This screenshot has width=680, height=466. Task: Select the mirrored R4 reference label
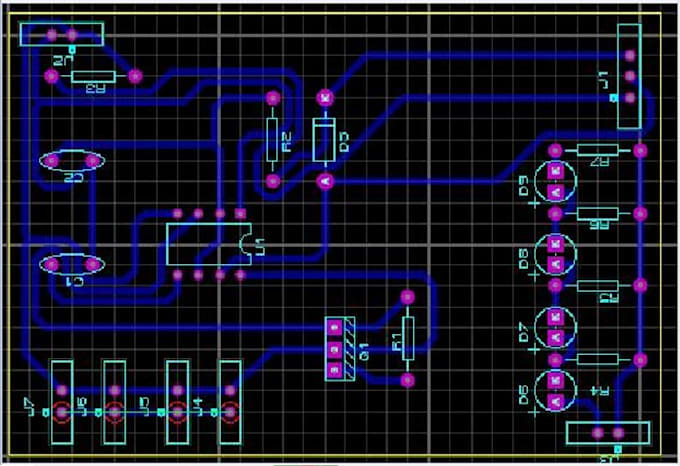click(x=601, y=391)
